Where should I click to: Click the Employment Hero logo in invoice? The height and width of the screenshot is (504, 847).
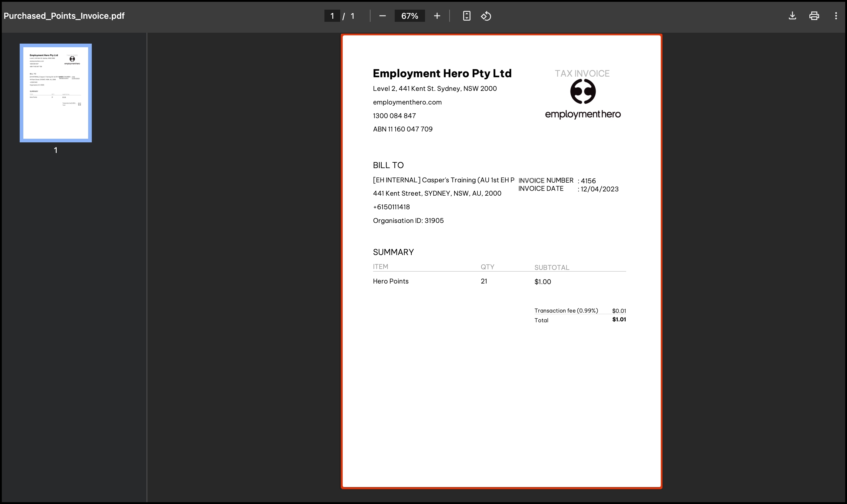pos(583,98)
